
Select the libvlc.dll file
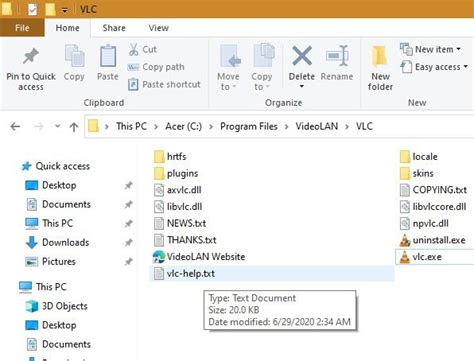point(178,207)
